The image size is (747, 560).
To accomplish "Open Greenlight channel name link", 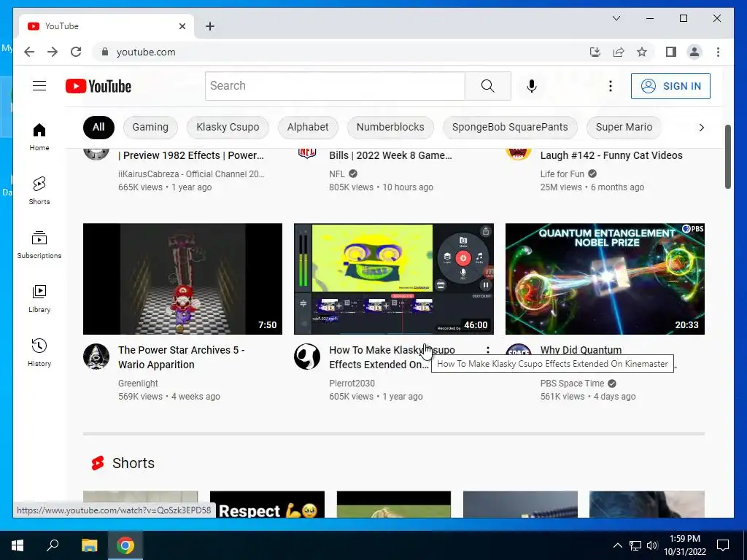I will [138, 384].
